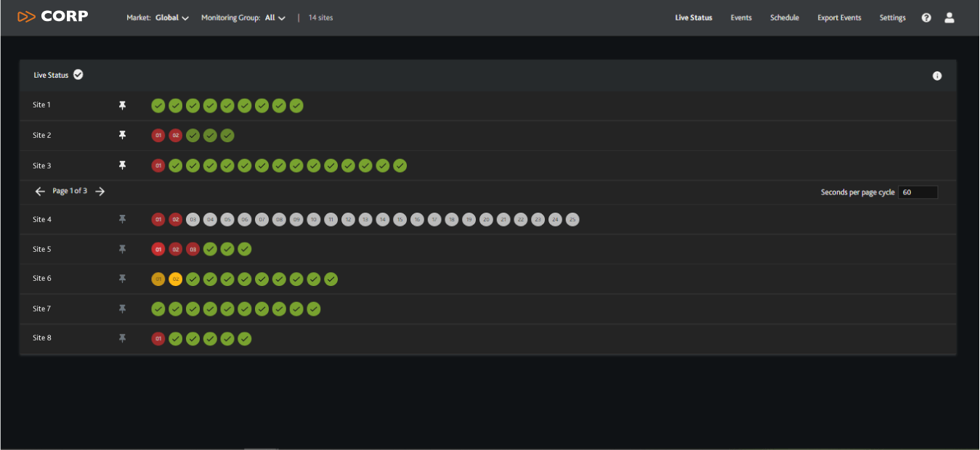
Task: Select orange warning 01 in Site 6
Action: point(158,279)
